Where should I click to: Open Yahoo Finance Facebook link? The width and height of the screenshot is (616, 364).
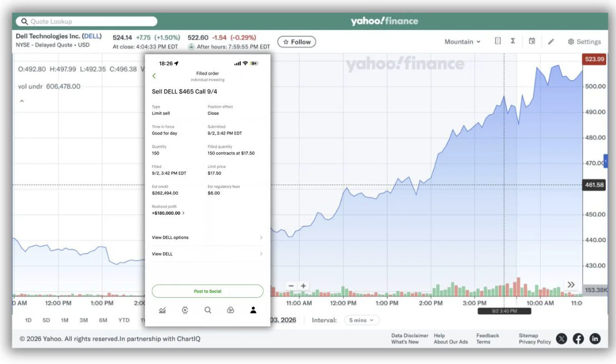point(579,338)
